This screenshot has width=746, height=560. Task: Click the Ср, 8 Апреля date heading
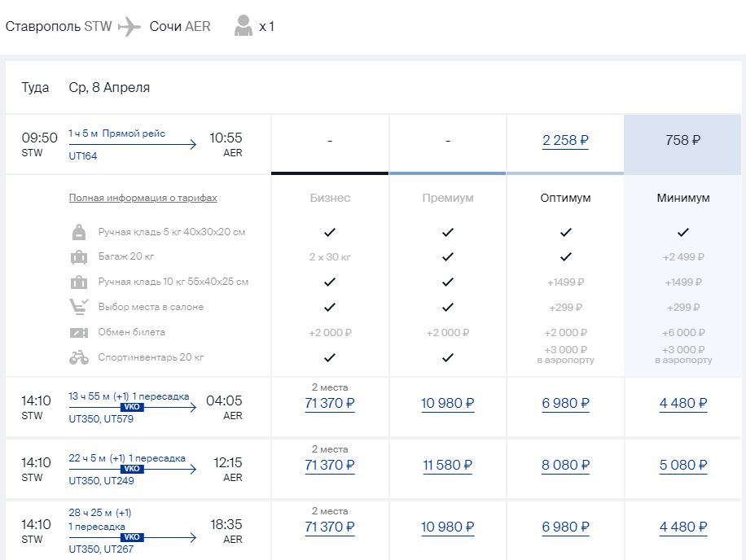pos(109,88)
